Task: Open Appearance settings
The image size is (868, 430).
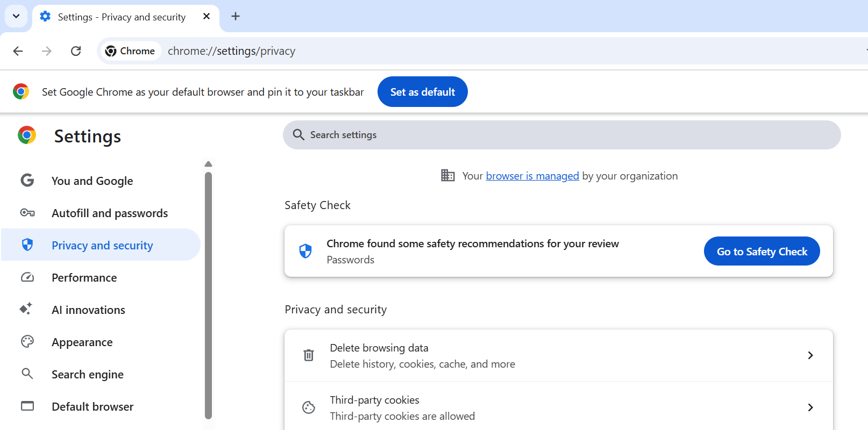Action: click(101, 342)
